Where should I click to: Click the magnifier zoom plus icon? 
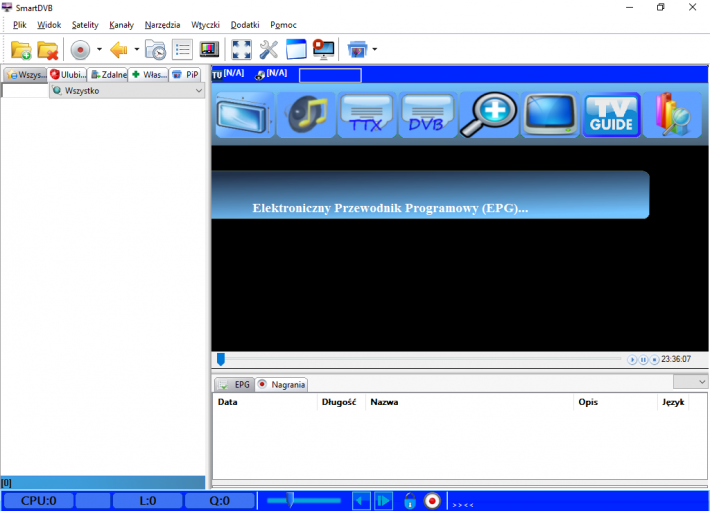(489, 115)
